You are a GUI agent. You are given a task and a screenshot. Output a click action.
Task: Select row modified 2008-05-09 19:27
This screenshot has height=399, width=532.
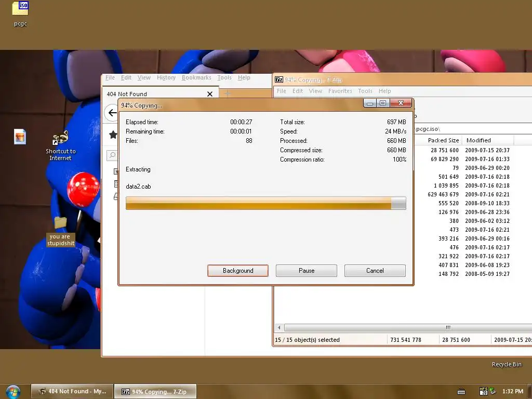[x=473, y=274]
